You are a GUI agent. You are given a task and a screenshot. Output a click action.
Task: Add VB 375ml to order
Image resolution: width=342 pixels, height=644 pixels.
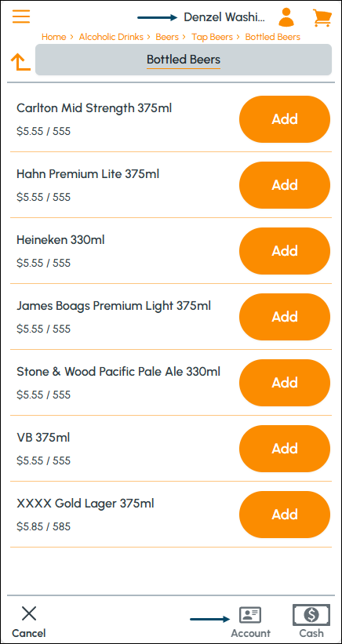[285, 449]
